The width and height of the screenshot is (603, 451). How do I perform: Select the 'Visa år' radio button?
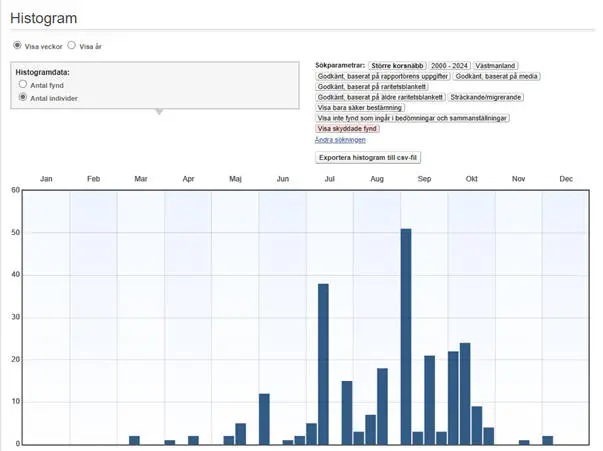coord(72,46)
